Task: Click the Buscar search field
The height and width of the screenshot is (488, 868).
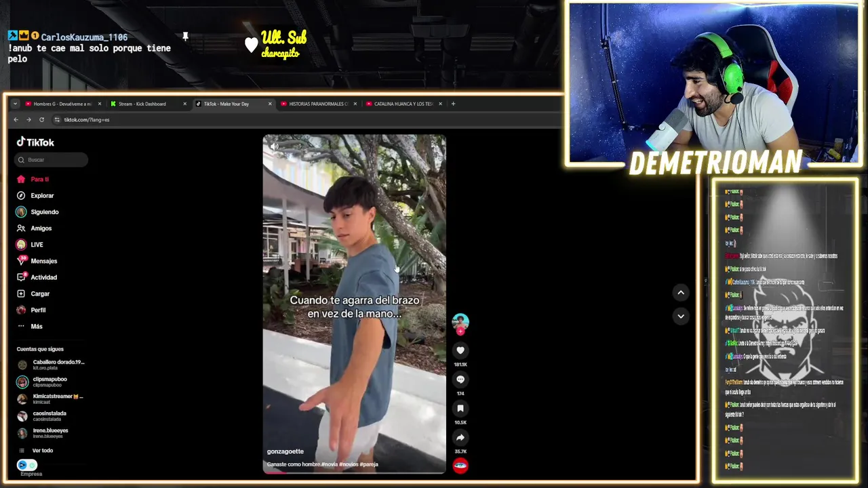Action: pyautogui.click(x=51, y=160)
